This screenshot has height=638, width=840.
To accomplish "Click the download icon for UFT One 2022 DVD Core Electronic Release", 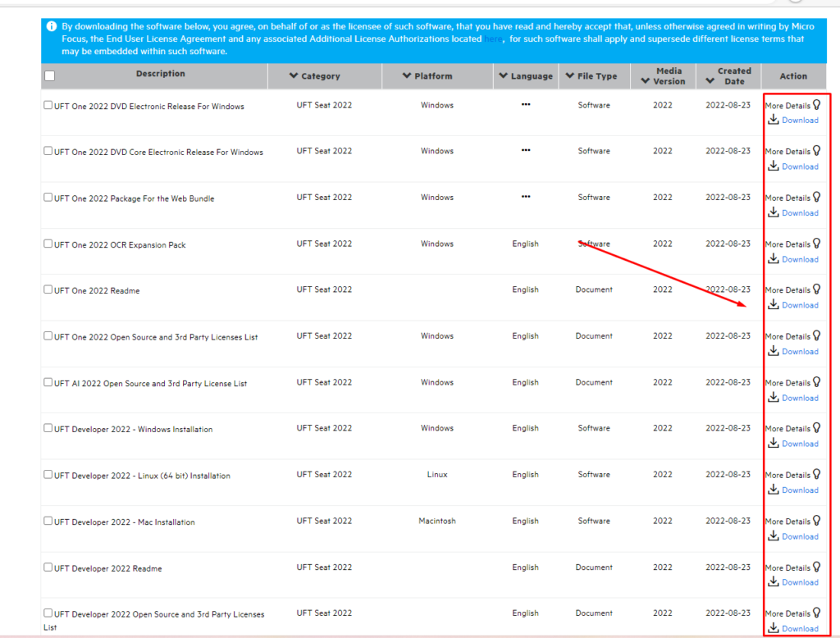I will [x=773, y=166].
